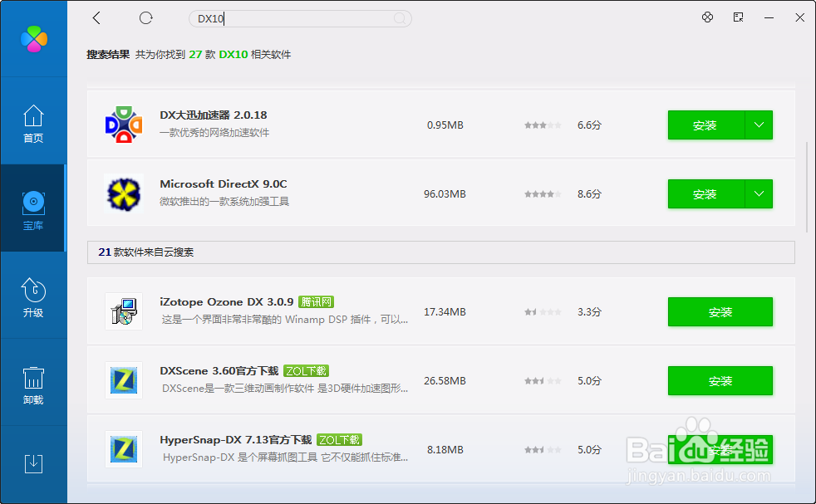Viewport: 816px width, 504px height.
Task: Refresh the search results
Action: (145, 18)
